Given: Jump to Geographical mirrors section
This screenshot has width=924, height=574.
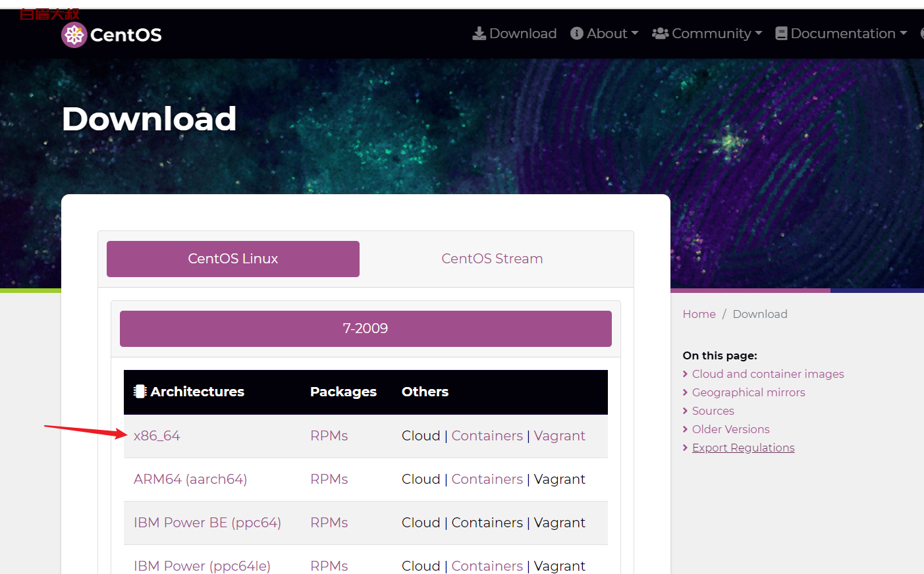Looking at the screenshot, I should pyautogui.click(x=749, y=392).
